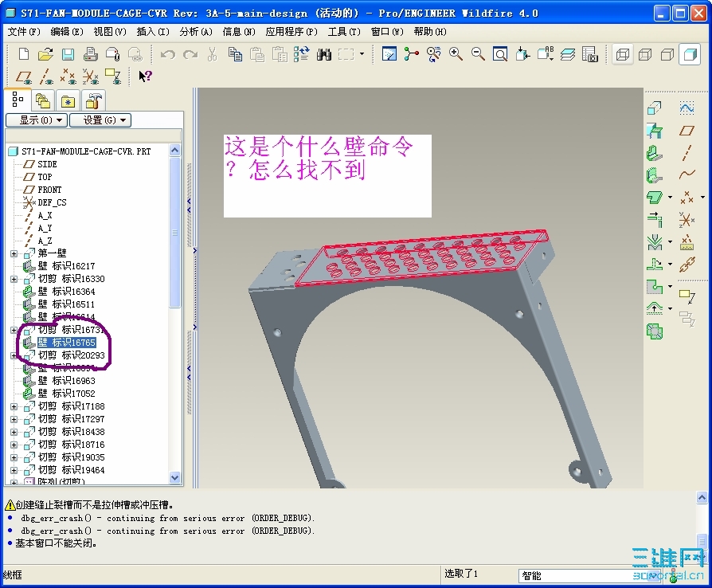Viewport: 712px width, 588px height.
Task: Activate the What's This help pointer
Action: (x=145, y=76)
